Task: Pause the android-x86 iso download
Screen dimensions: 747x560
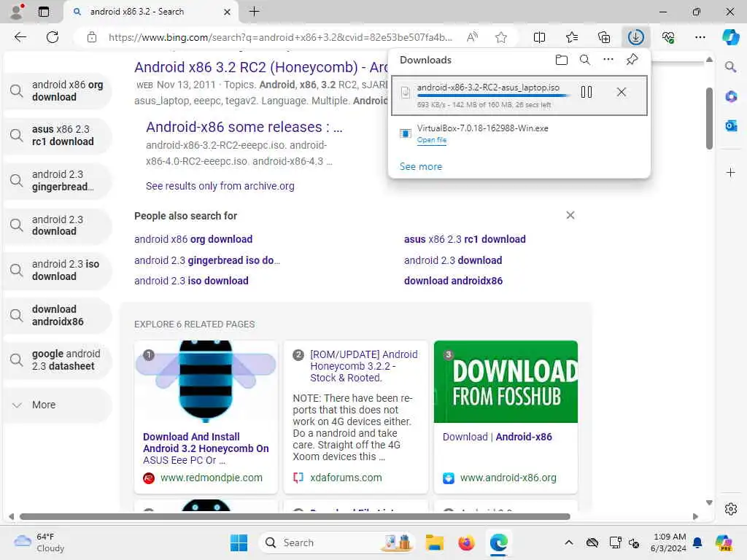Action: point(587,92)
